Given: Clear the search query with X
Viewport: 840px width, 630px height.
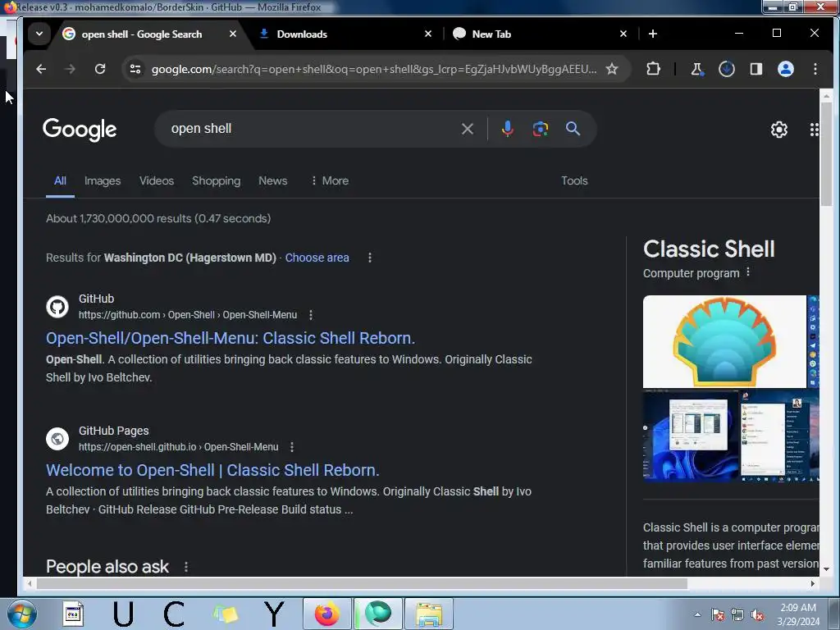Looking at the screenshot, I should click(x=467, y=129).
